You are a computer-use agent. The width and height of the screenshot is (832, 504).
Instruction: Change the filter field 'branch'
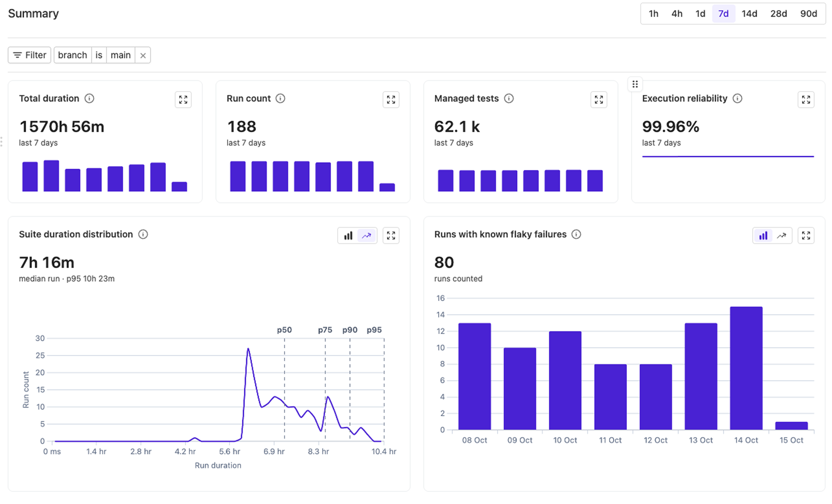[x=73, y=55]
